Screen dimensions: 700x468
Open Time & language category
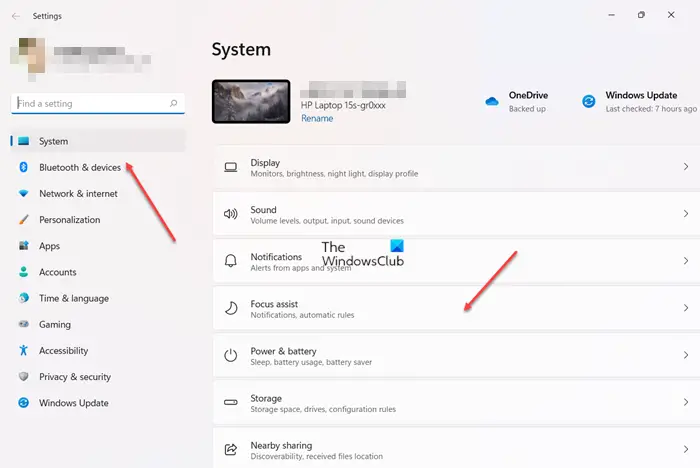click(98, 298)
